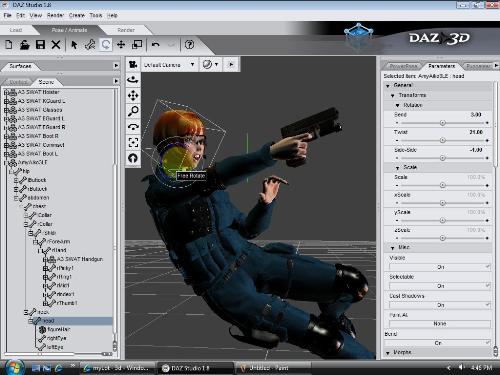This screenshot has height=375, width=500.
Task: Switch to the PowerPose tab
Action: (x=403, y=66)
